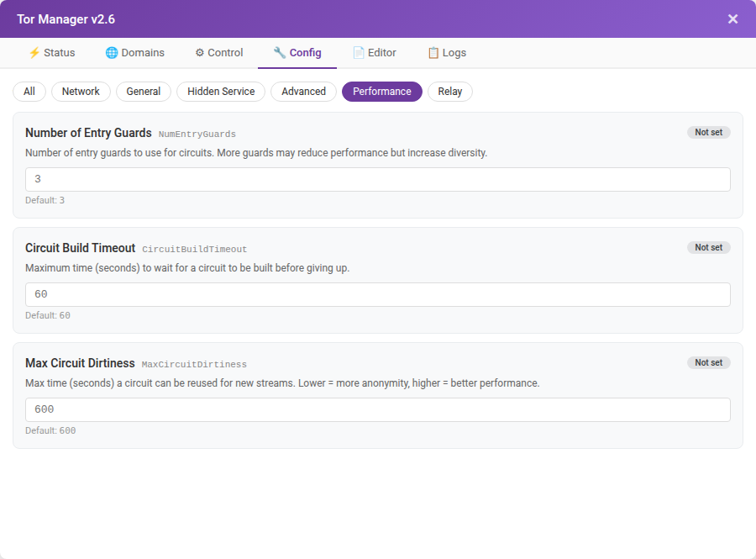The image size is (756, 559).
Task: Click the Max Circuit Dirtiness heading
Action: click(80, 363)
